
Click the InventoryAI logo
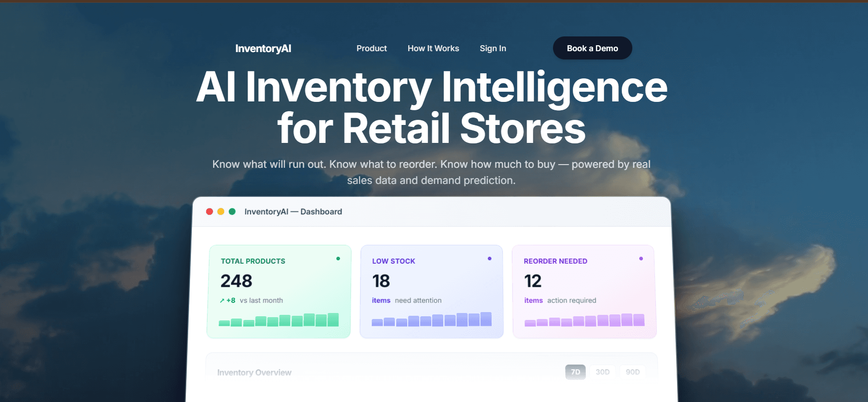coord(263,48)
